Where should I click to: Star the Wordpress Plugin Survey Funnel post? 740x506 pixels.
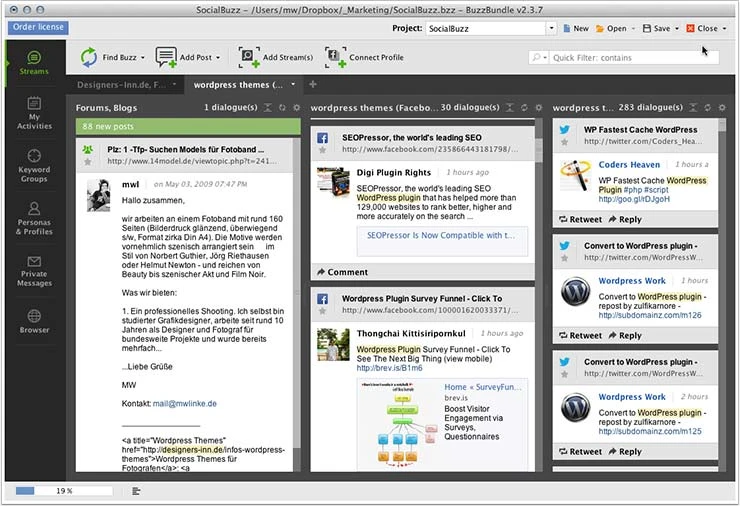pos(322,311)
